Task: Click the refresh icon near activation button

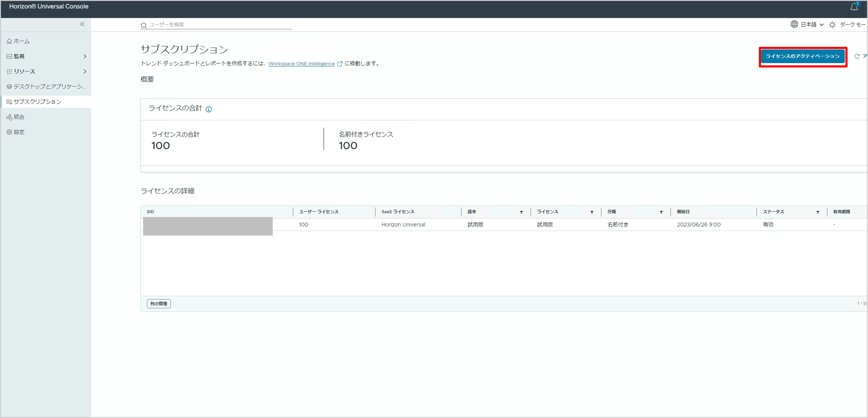Action: click(x=857, y=56)
